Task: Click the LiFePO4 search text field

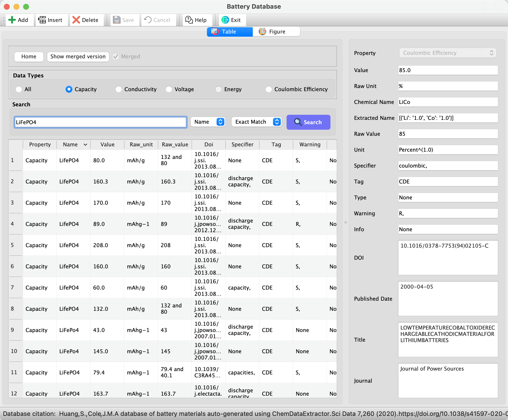Action: [x=100, y=122]
